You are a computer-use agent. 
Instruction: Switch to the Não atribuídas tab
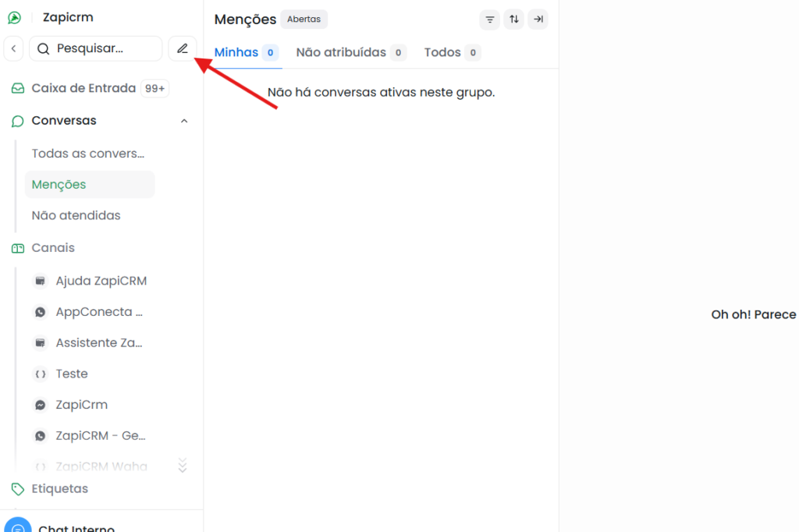click(x=341, y=52)
